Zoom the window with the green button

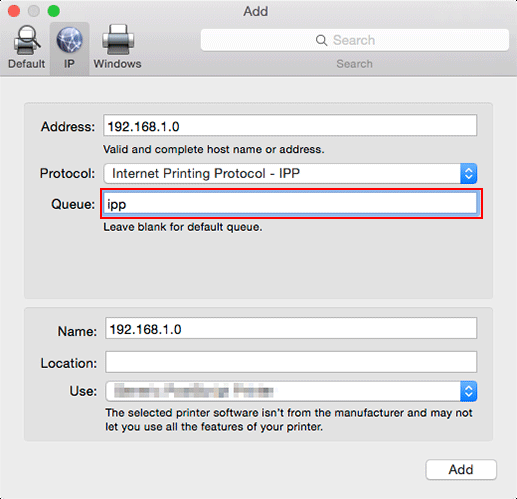coord(54,11)
